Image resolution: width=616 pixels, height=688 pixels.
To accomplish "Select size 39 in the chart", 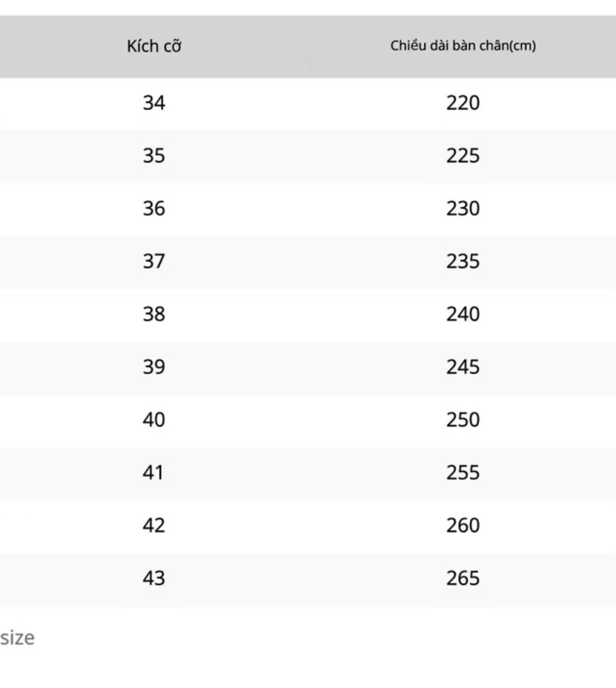I will tap(154, 367).
